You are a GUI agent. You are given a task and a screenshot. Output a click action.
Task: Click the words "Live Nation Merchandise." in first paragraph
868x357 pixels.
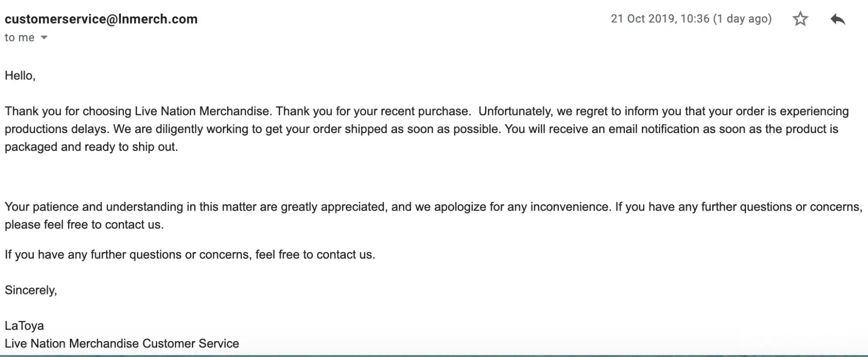pyautogui.click(x=203, y=111)
